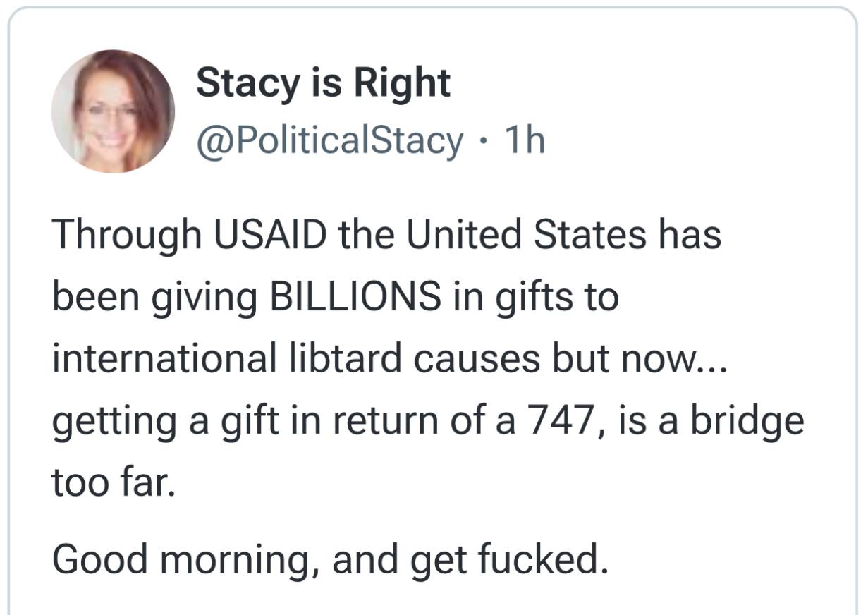Open the display name Stacy is Right

click(x=323, y=83)
